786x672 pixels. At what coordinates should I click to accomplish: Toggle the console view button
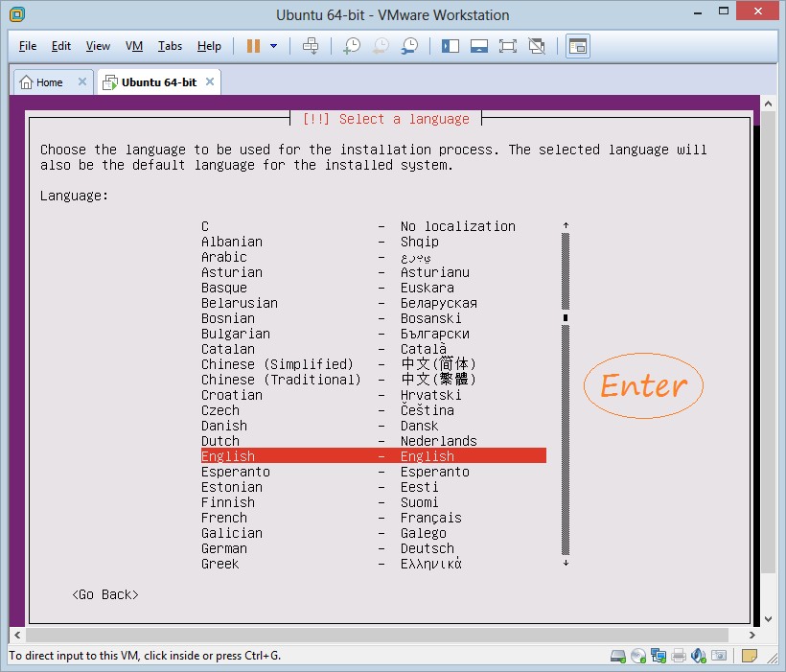pos(577,46)
